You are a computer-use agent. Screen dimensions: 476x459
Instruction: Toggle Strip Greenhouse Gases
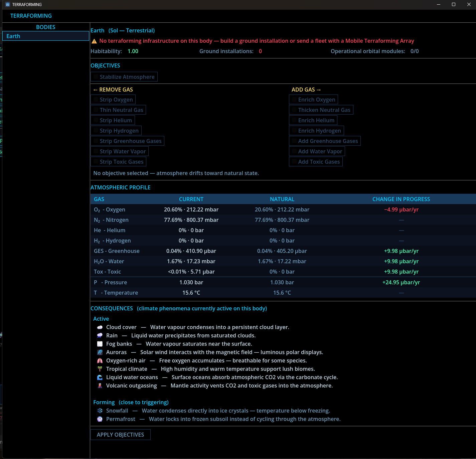[127, 141]
